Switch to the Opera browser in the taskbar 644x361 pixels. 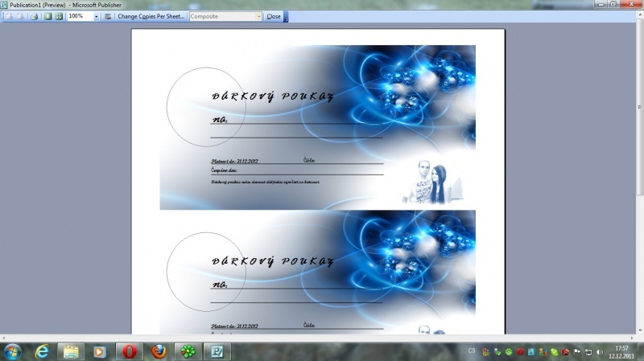[x=128, y=351]
